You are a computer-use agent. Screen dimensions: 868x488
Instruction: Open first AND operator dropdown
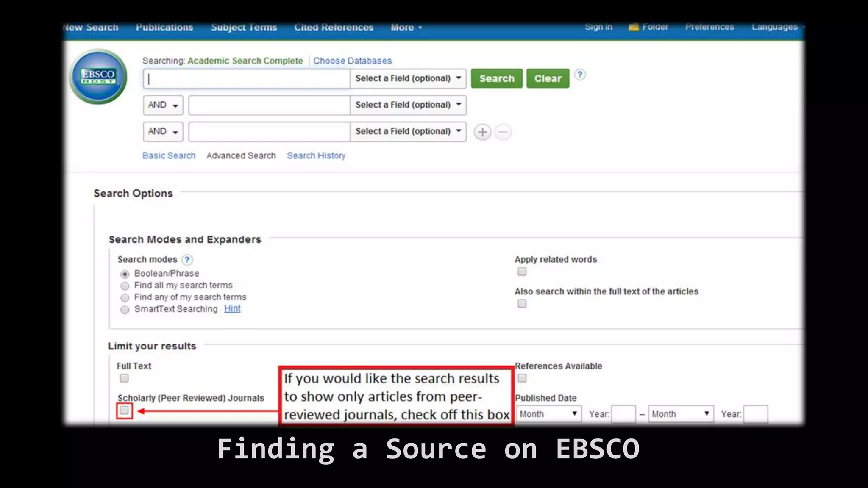click(163, 105)
